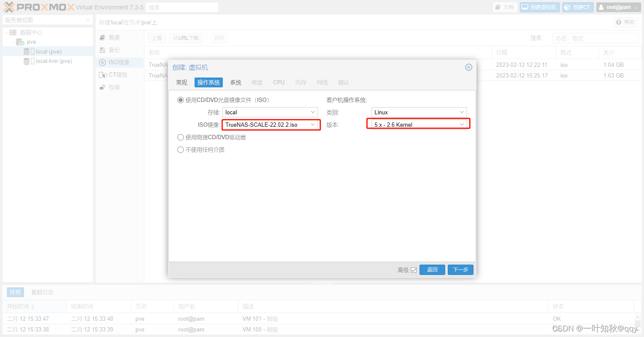Open the 文档 documentation button
Image resolution: width=644 pixels, height=337 pixels.
point(504,7)
